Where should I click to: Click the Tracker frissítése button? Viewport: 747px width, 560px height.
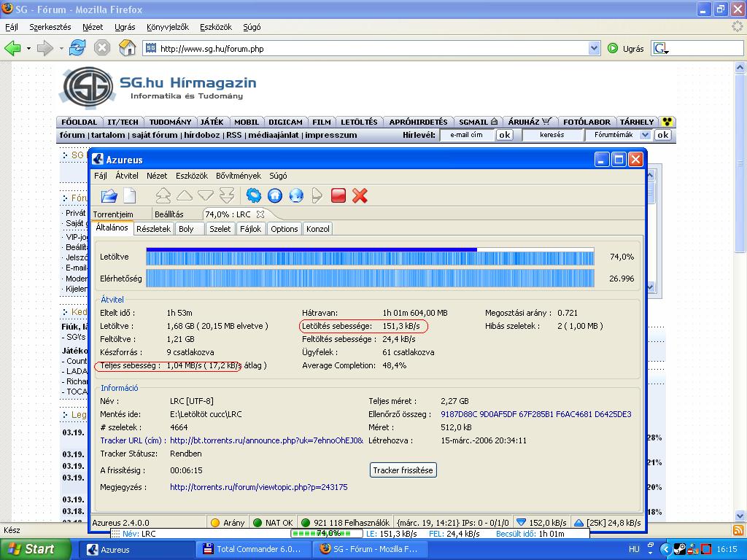point(403,470)
